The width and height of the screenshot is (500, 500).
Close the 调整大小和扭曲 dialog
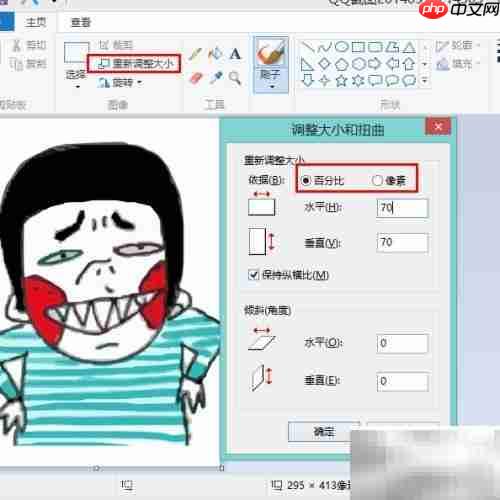coord(438,127)
